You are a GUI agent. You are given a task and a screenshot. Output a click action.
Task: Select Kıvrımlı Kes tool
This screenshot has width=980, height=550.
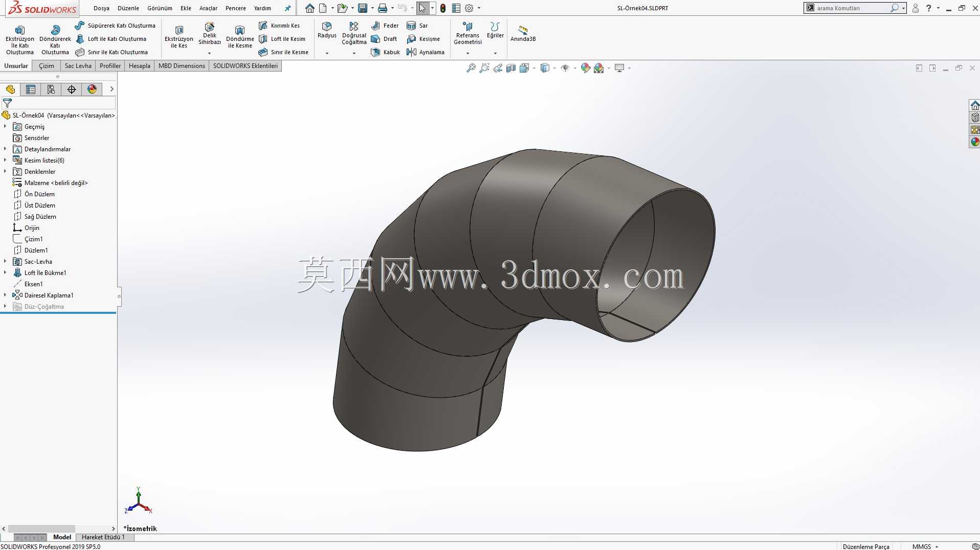pyautogui.click(x=279, y=26)
